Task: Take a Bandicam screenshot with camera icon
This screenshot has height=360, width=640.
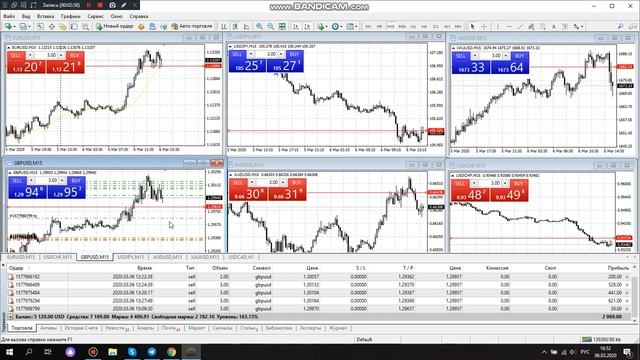Action: tap(112, 5)
